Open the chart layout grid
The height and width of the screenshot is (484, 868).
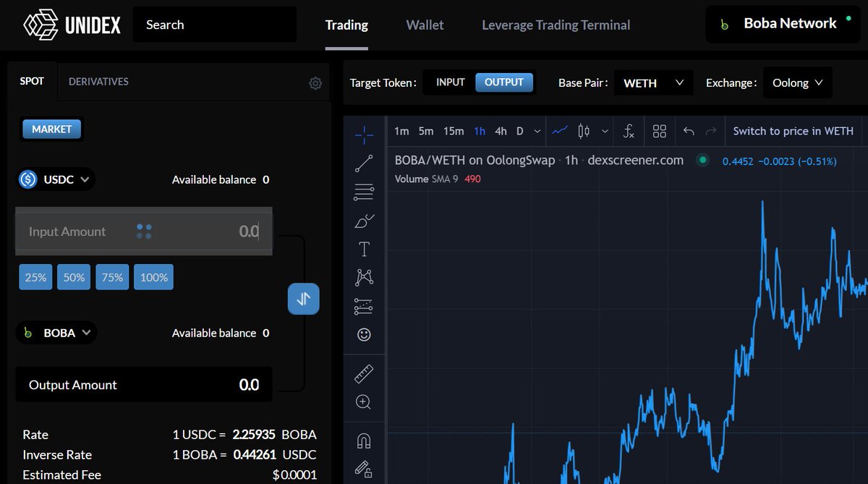[659, 131]
